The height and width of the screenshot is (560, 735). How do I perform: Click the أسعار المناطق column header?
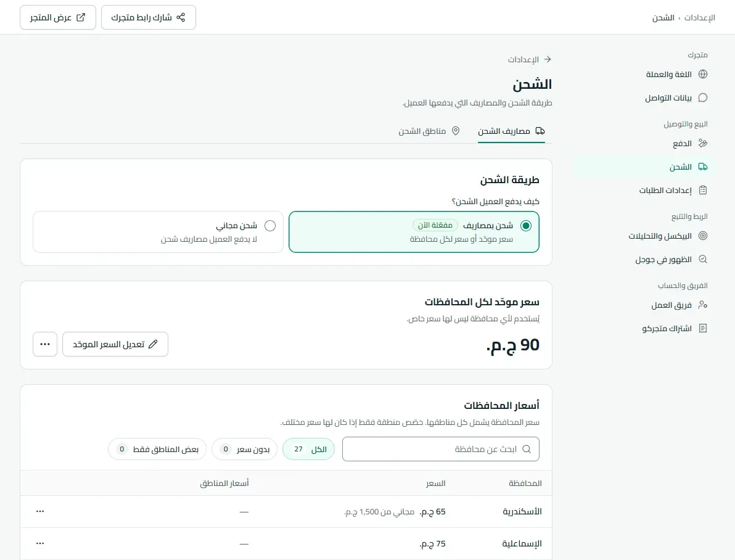pyautogui.click(x=224, y=484)
